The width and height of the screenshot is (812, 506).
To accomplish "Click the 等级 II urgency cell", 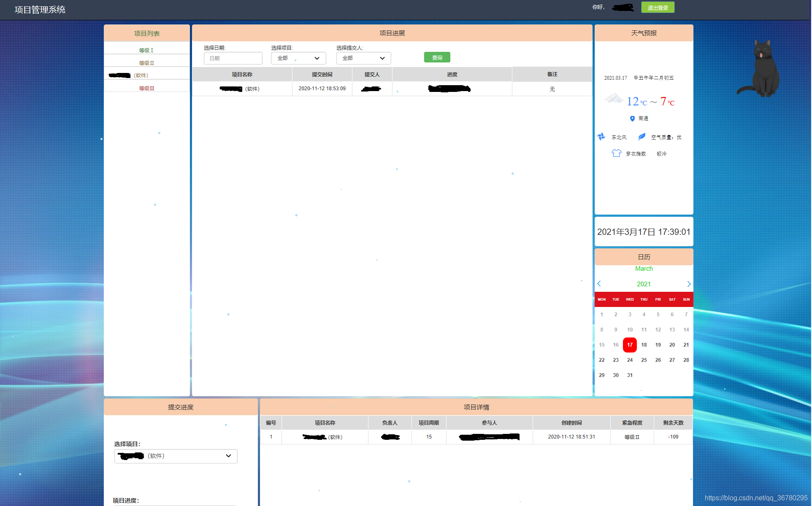I will [632, 437].
